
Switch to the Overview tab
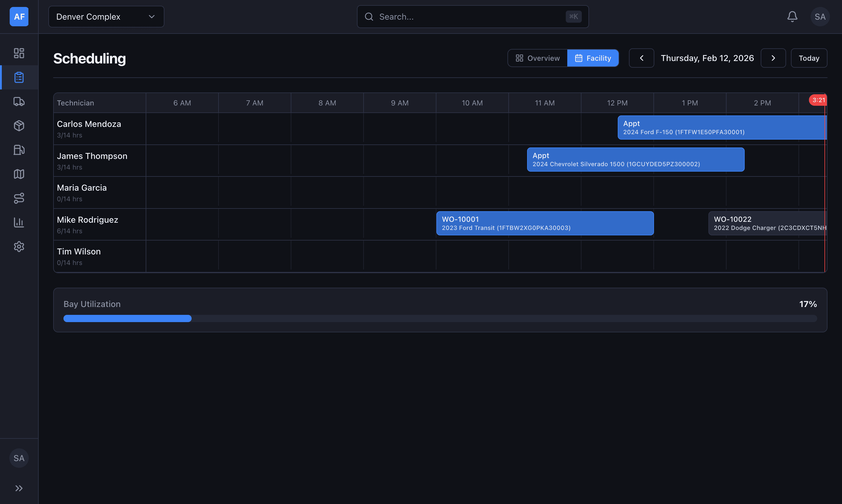tap(537, 58)
